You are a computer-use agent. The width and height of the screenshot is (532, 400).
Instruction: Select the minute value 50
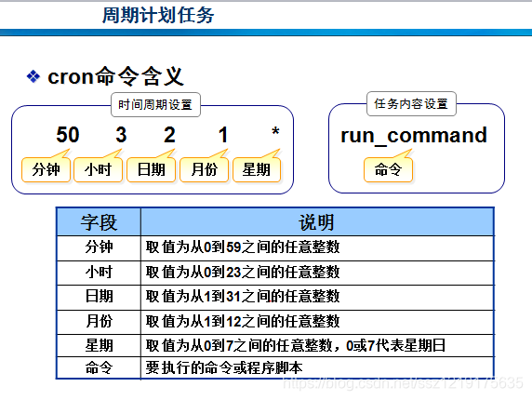[x=68, y=134]
